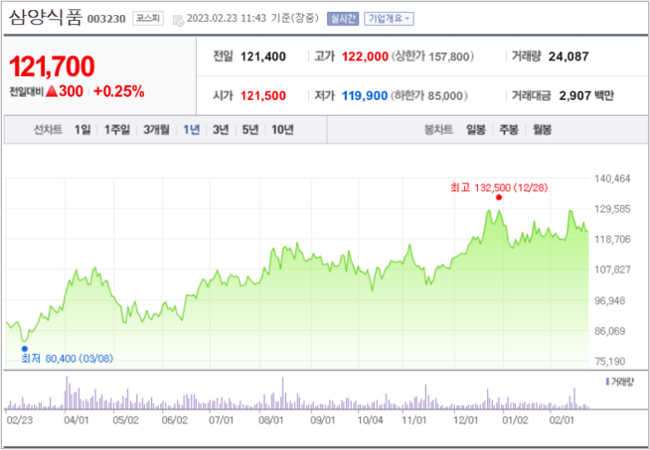Click the red up-triangle change indicator
Image resolution: width=650 pixels, height=450 pixels.
pyautogui.click(x=51, y=91)
